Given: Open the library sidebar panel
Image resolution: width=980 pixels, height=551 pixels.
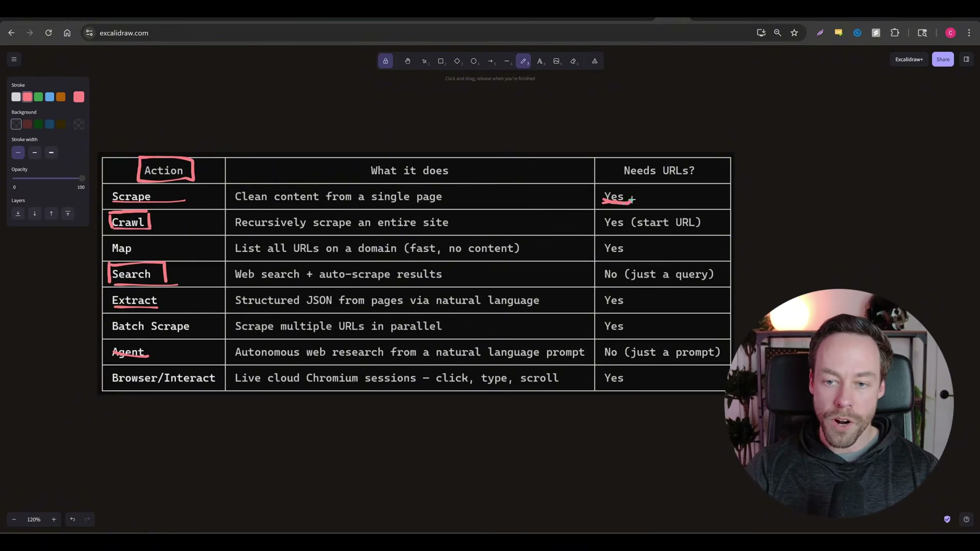Looking at the screenshot, I should [966, 59].
